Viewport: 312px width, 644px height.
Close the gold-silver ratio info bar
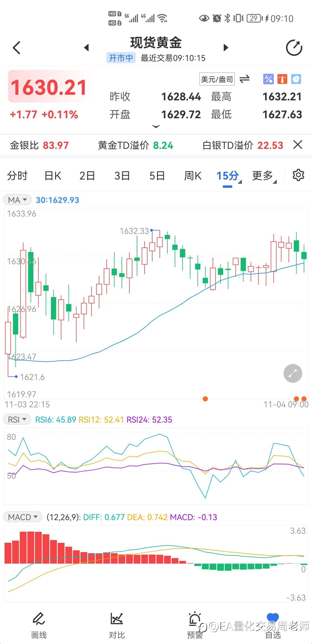click(298, 145)
